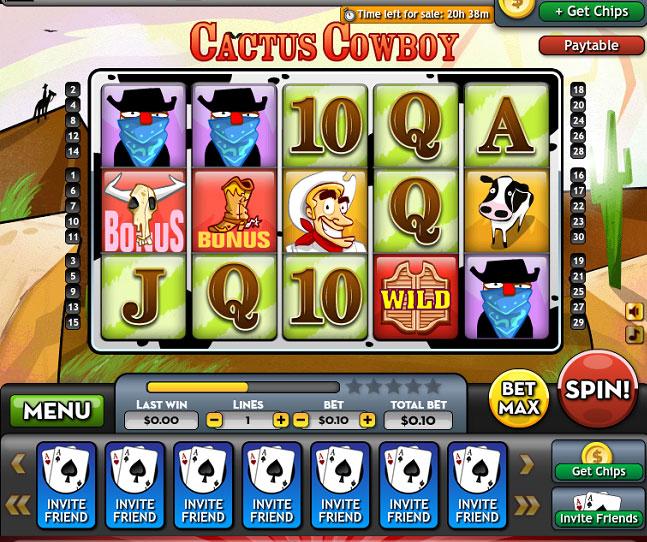Open the green MENU
The image size is (647, 542).
57,410
